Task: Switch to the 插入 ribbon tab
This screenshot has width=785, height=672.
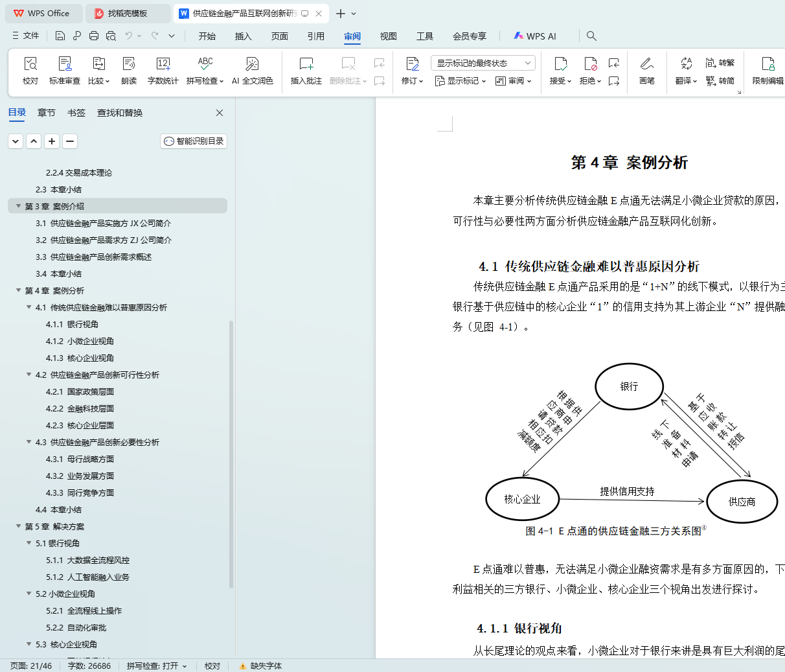Action: pos(244,36)
